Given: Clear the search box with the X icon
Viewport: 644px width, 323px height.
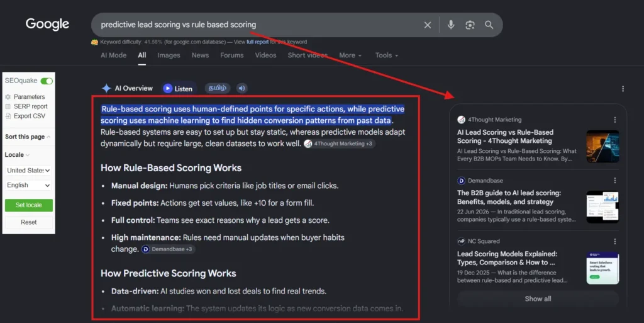Looking at the screenshot, I should [428, 25].
